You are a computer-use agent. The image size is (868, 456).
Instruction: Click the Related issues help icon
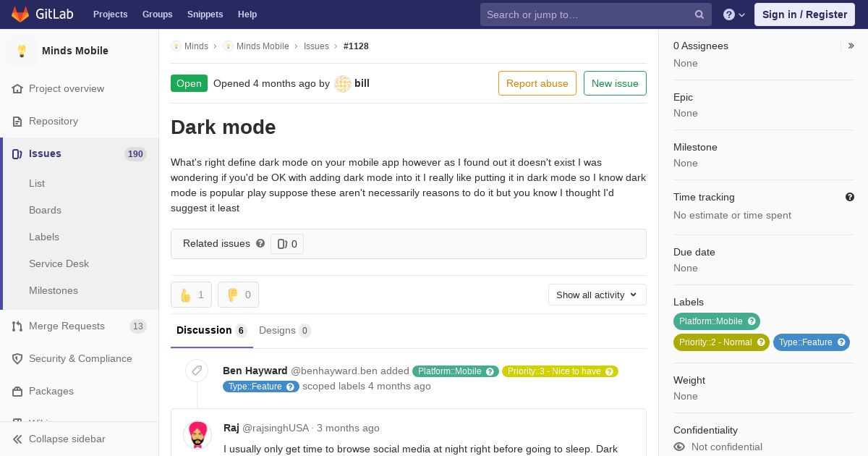tap(260, 243)
